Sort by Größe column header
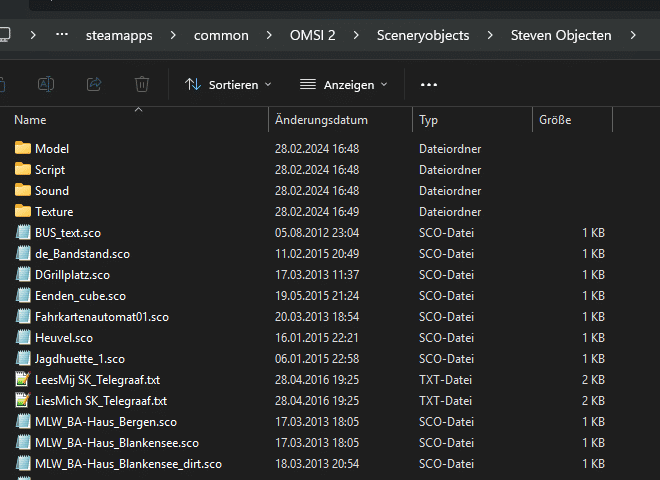Image resolution: width=660 pixels, height=480 pixels. tap(555, 120)
